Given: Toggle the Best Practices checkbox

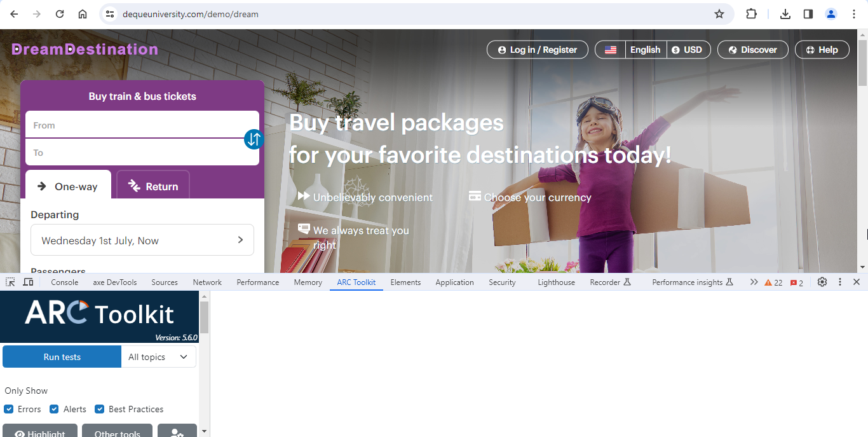Looking at the screenshot, I should pos(100,409).
